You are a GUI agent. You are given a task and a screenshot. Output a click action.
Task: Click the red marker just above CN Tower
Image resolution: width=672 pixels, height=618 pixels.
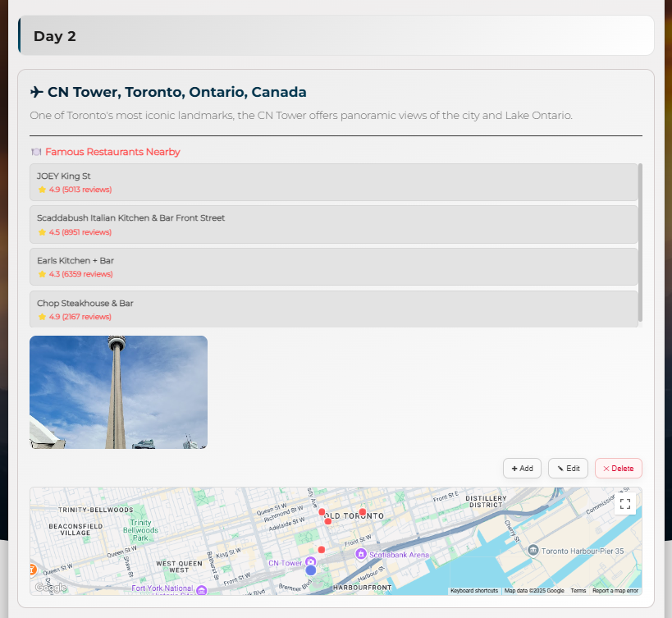322,549
